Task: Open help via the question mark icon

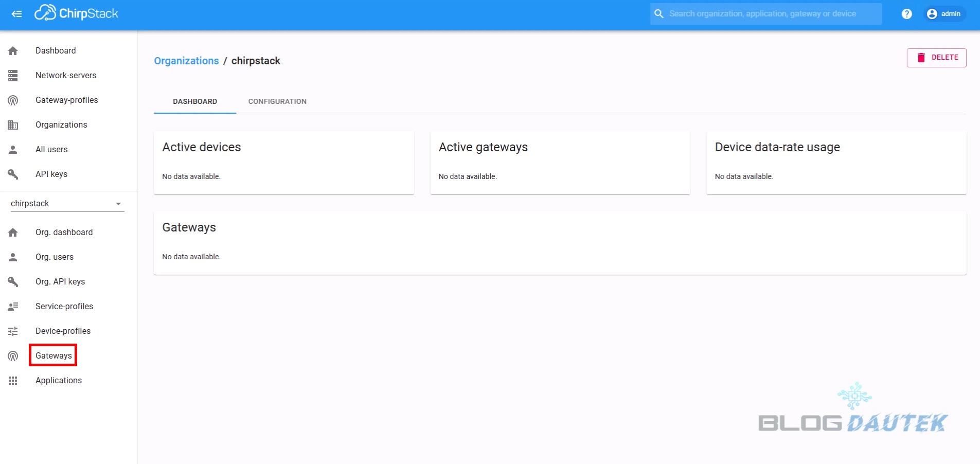Action: click(x=906, y=14)
